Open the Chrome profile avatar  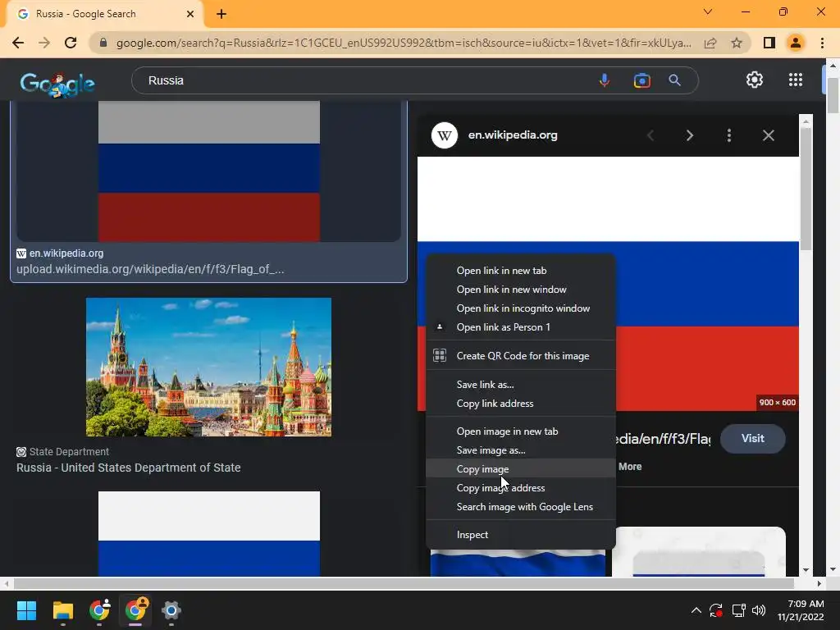click(x=796, y=43)
